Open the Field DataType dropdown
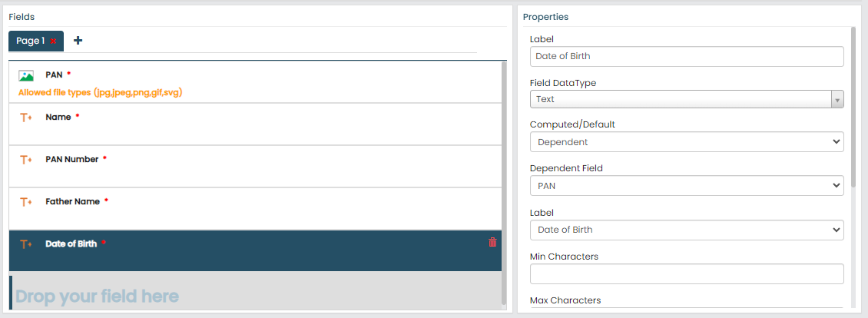This screenshot has height=318, width=868. [x=687, y=99]
